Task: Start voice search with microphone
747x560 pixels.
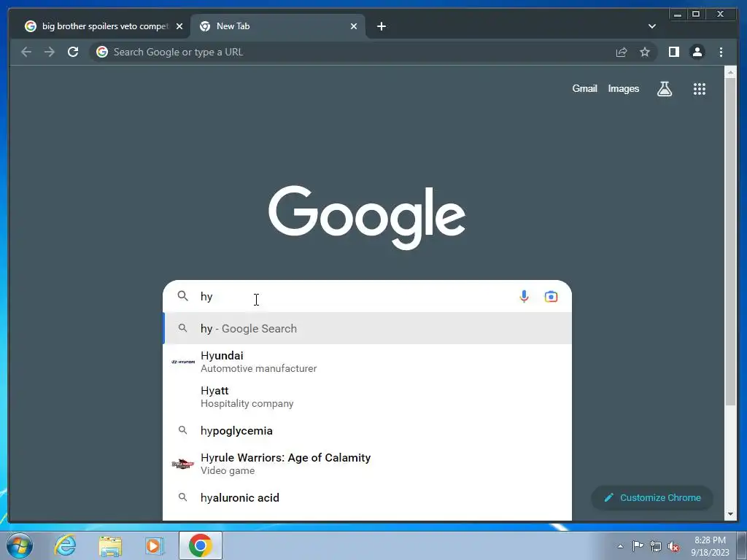Action: [524, 296]
